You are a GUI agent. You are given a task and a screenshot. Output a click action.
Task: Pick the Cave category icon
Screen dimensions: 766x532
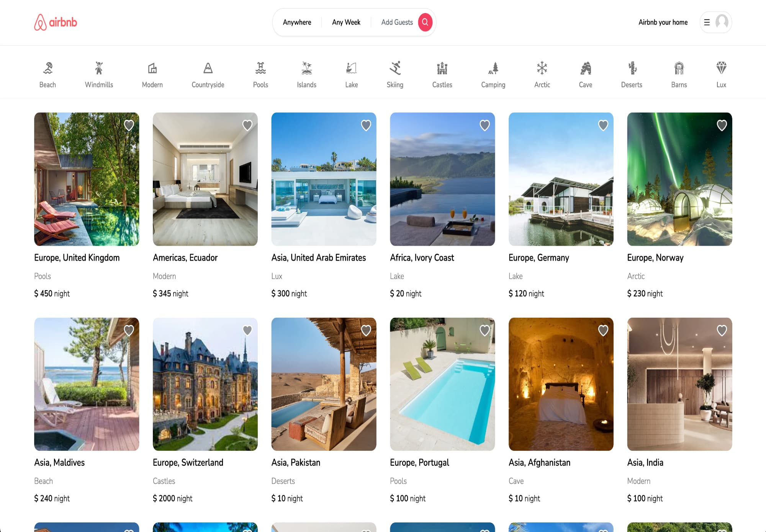coord(585,68)
